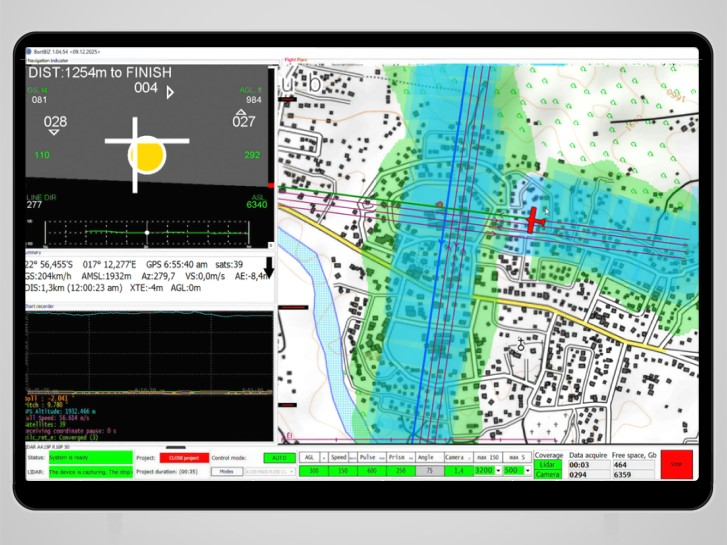Viewport: 727px width, 545px height.
Task: Click the red marker on the vertical altitude bar
Action: point(271,186)
